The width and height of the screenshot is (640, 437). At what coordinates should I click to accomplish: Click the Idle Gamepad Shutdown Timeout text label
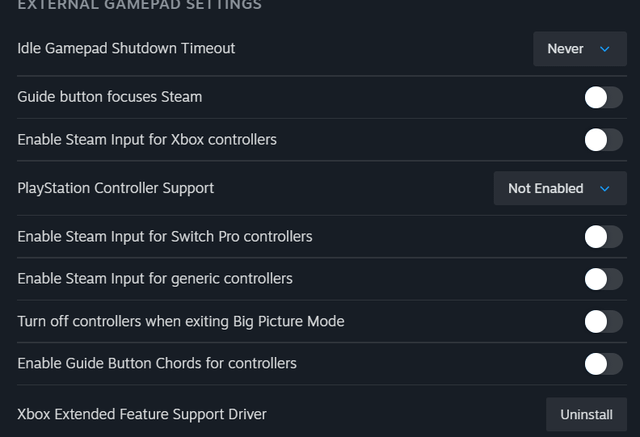[x=126, y=48]
